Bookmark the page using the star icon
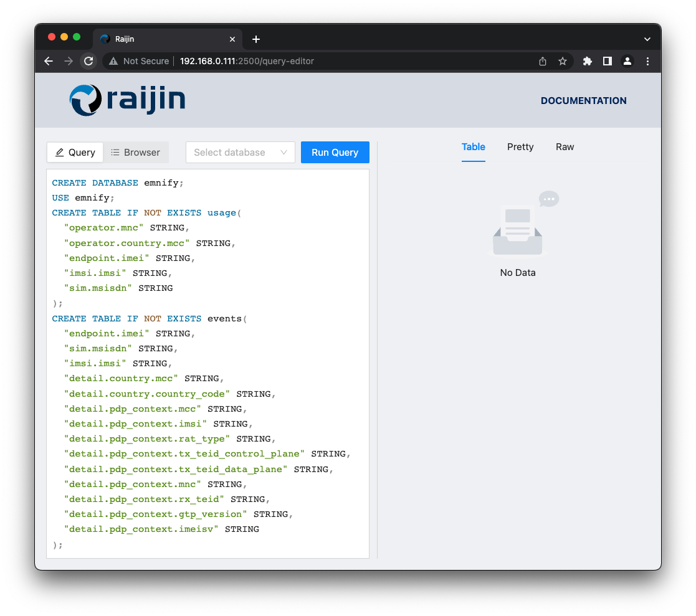Viewport: 696px width, 616px height. 563,61
